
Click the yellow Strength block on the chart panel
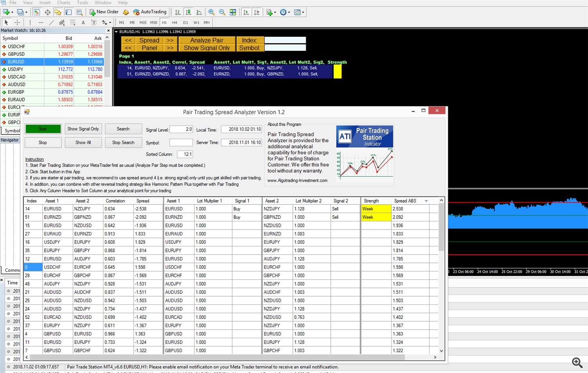tap(338, 71)
